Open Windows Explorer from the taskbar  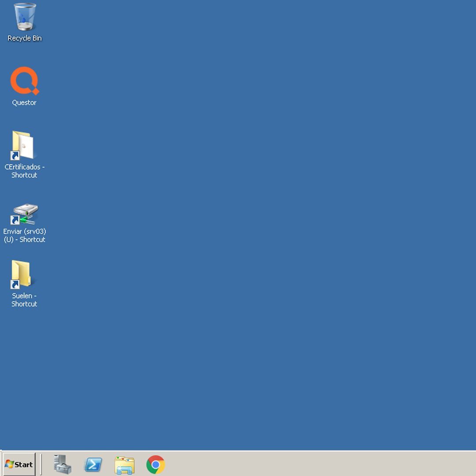point(124,465)
